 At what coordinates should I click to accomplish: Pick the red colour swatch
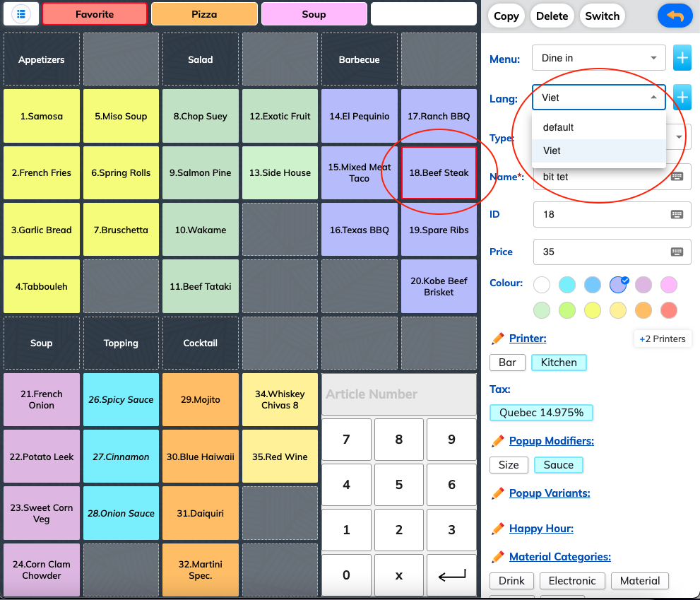[668, 310]
